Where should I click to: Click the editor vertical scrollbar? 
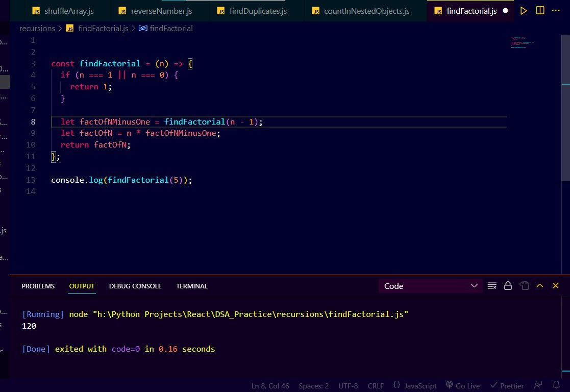click(x=565, y=108)
